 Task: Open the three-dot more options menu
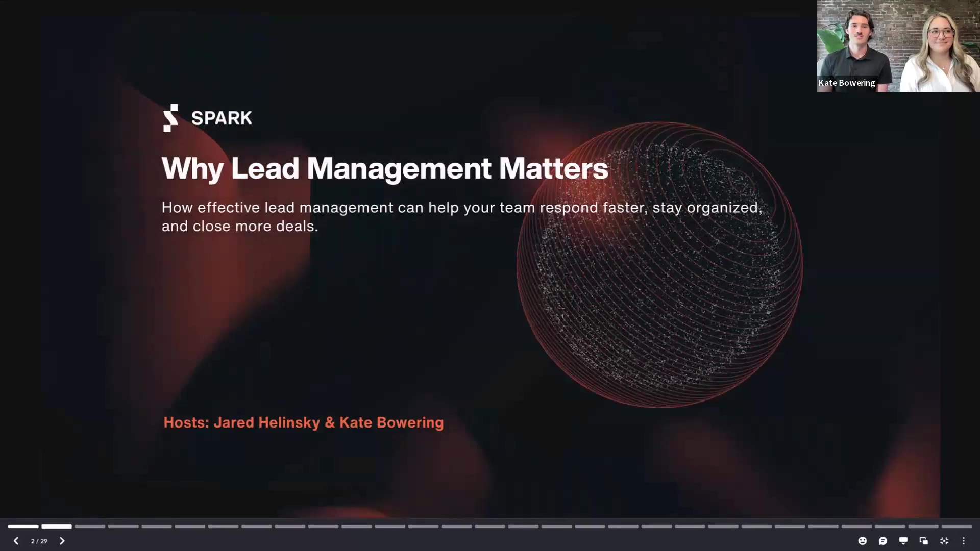tap(964, 541)
